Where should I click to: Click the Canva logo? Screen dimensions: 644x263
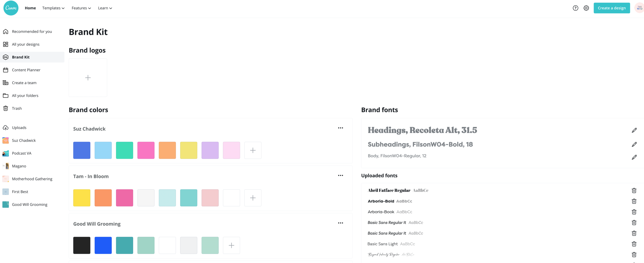point(11,8)
